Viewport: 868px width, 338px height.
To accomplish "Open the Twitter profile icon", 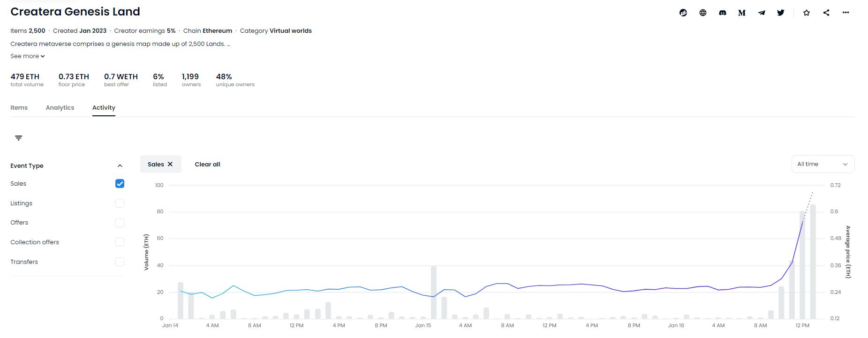I will [x=781, y=13].
